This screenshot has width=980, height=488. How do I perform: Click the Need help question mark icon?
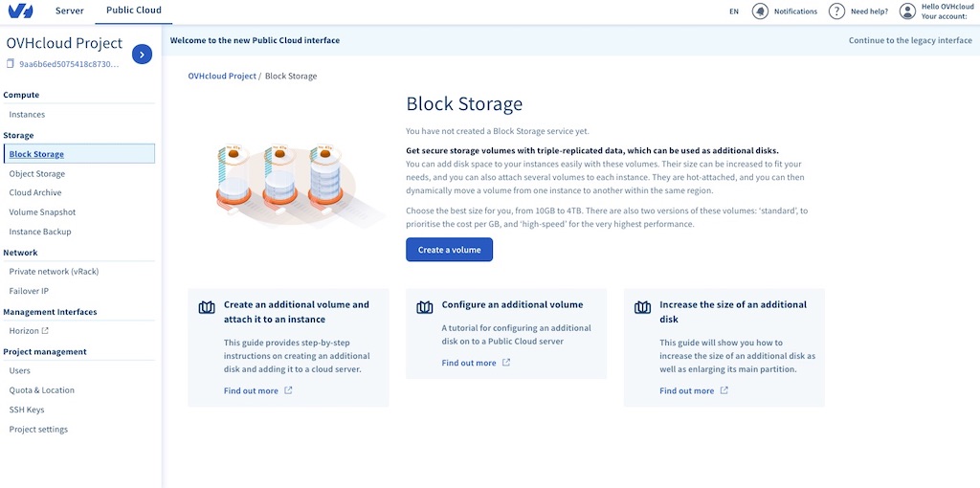pyautogui.click(x=836, y=11)
